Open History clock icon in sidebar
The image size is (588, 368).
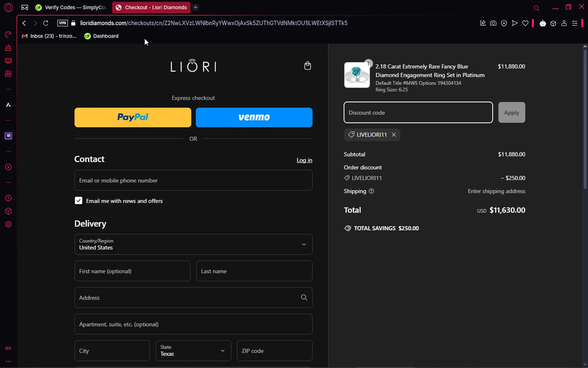(x=8, y=198)
